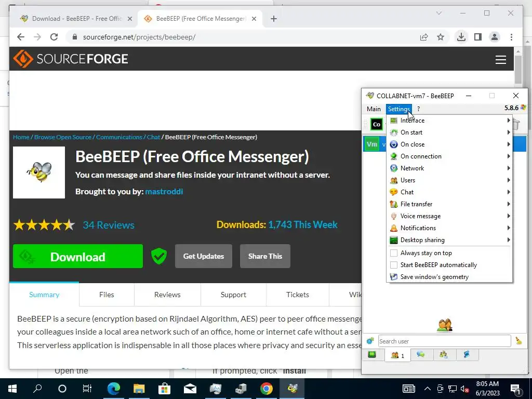Switch to the Support tab

pyautogui.click(x=233, y=295)
